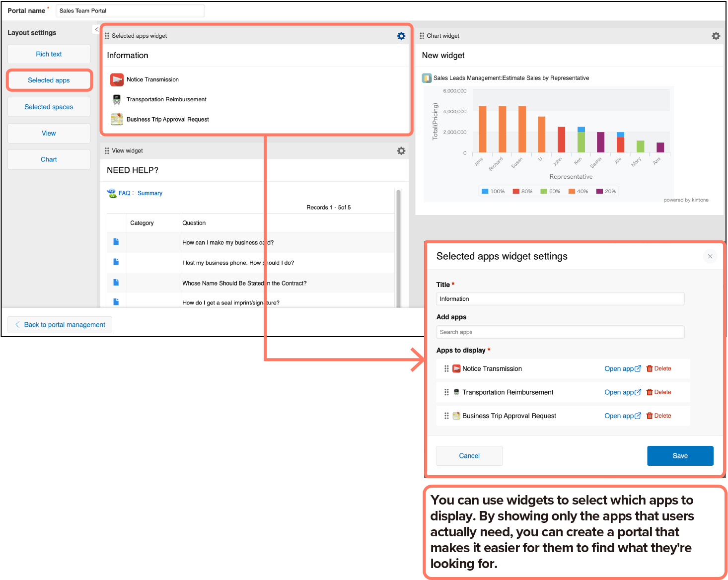728x580 pixels.
Task: Delete Transportation Reimbursement from apps list
Action: coord(658,392)
